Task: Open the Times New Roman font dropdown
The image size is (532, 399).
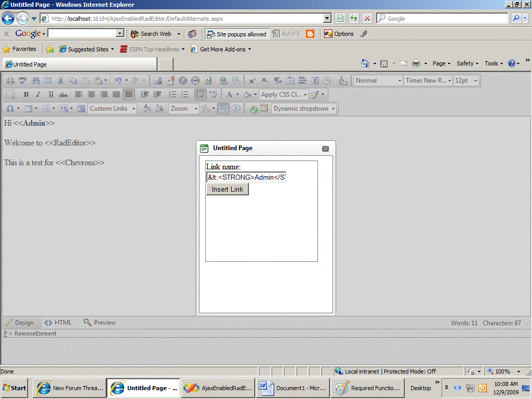Action: pos(428,81)
